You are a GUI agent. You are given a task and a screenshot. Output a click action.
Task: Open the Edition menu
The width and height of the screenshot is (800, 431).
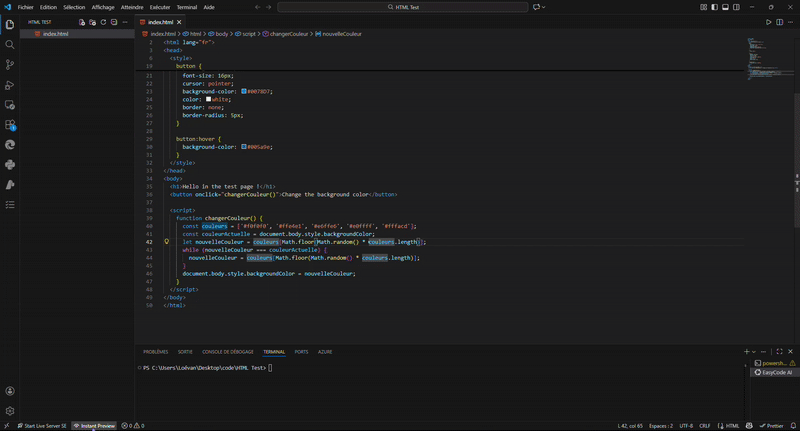(48, 7)
